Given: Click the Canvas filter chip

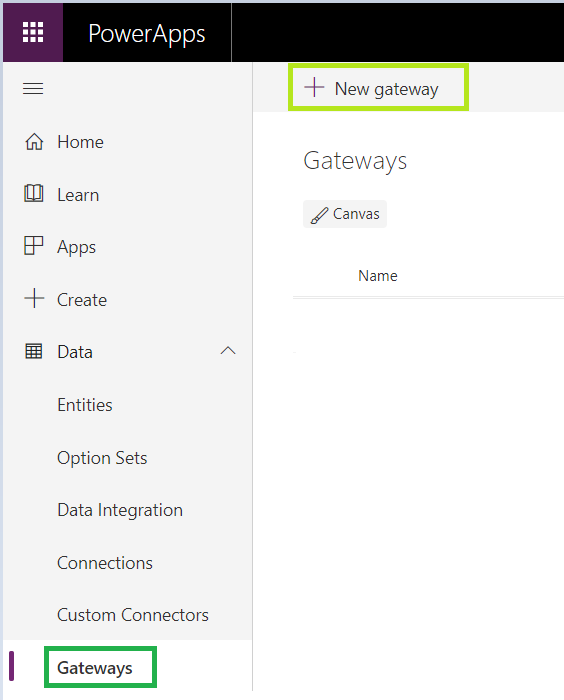Looking at the screenshot, I should (345, 214).
